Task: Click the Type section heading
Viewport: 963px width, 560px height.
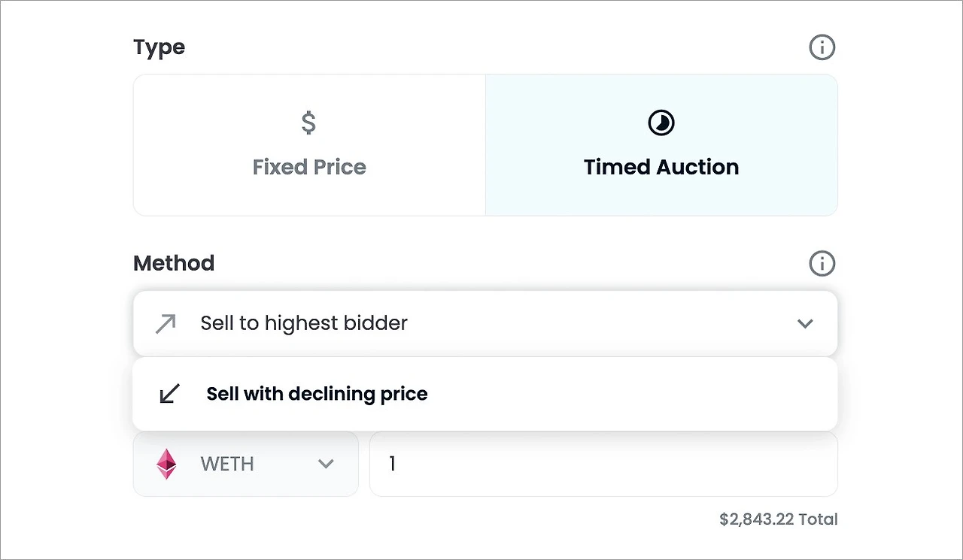Action: (x=159, y=47)
